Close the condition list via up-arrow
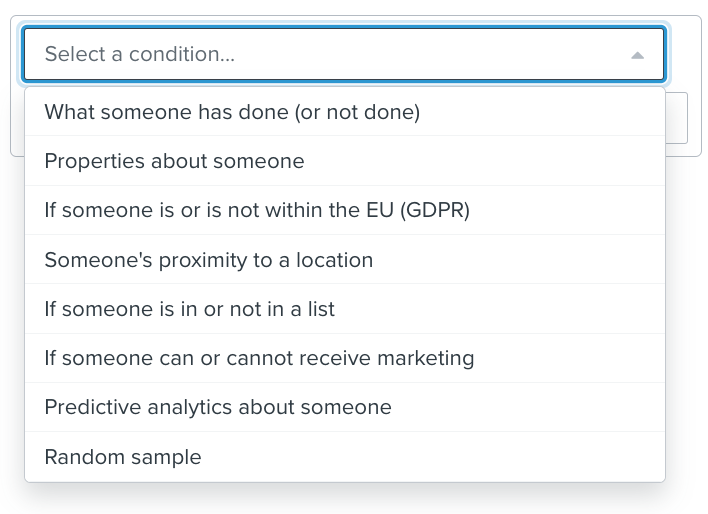708x514 pixels. [637, 55]
